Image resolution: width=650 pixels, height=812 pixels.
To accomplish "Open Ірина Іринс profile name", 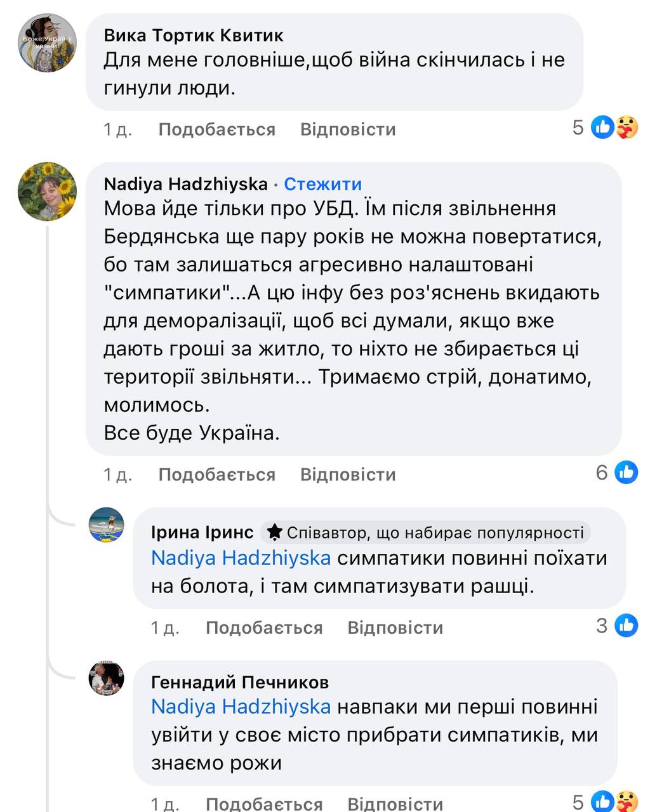I will 202,532.
